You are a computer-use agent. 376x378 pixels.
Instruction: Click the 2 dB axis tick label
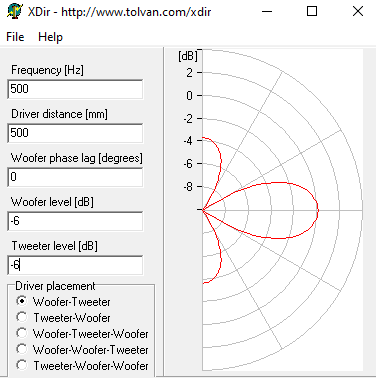[x=189, y=73]
